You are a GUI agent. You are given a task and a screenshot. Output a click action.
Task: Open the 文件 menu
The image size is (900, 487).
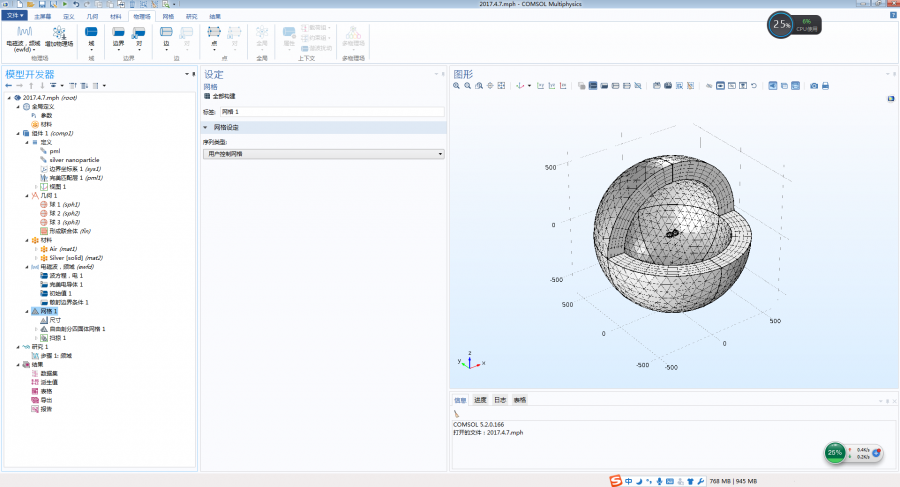point(15,17)
